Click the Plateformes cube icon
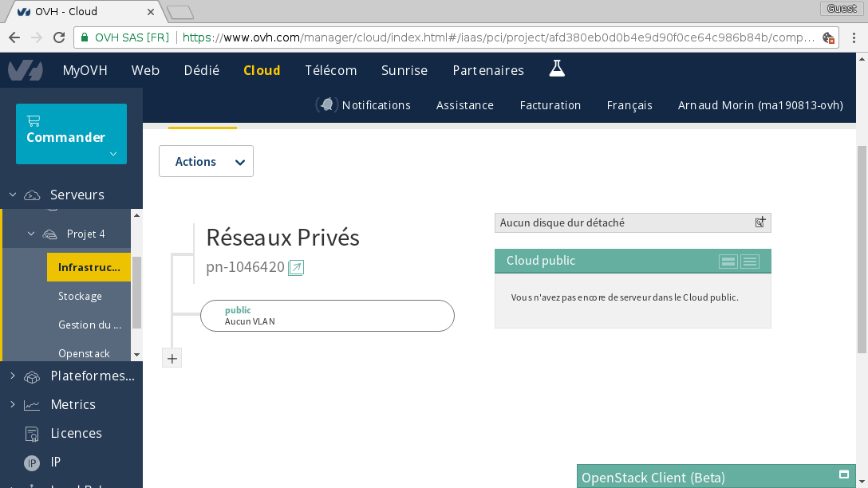 [32, 377]
